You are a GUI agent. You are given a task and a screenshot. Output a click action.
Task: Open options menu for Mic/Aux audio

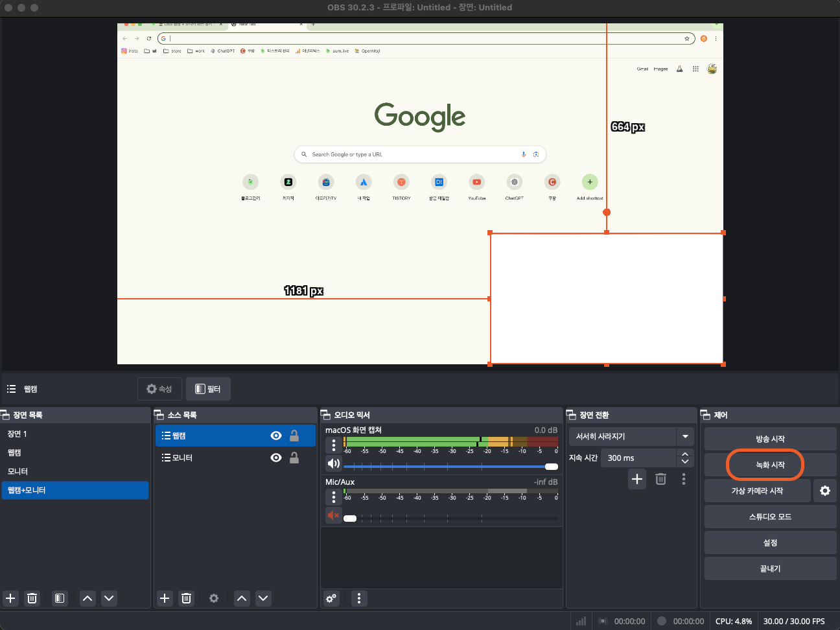click(x=334, y=496)
